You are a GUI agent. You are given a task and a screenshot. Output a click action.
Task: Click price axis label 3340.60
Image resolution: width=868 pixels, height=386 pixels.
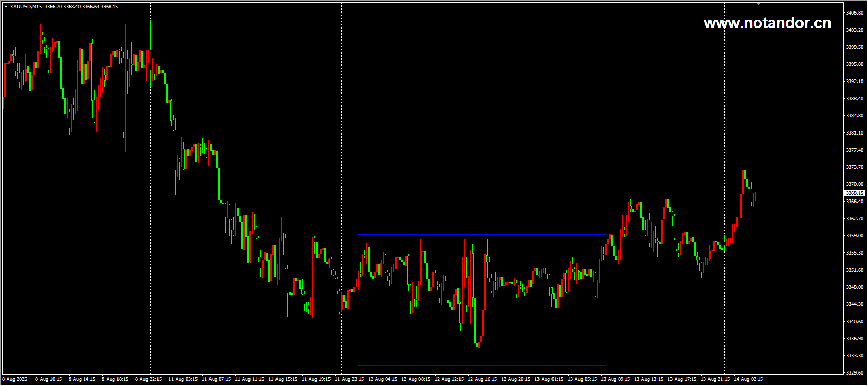[x=855, y=322]
